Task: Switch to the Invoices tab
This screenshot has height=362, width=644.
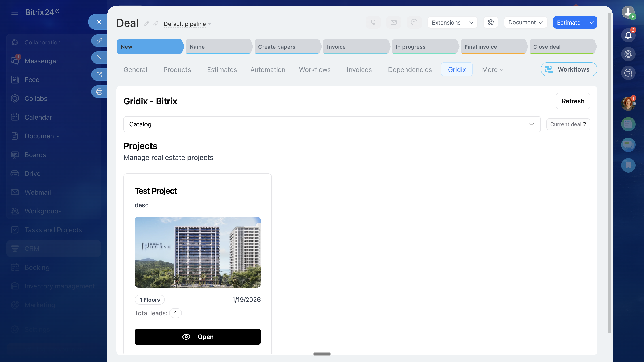Action: click(359, 70)
